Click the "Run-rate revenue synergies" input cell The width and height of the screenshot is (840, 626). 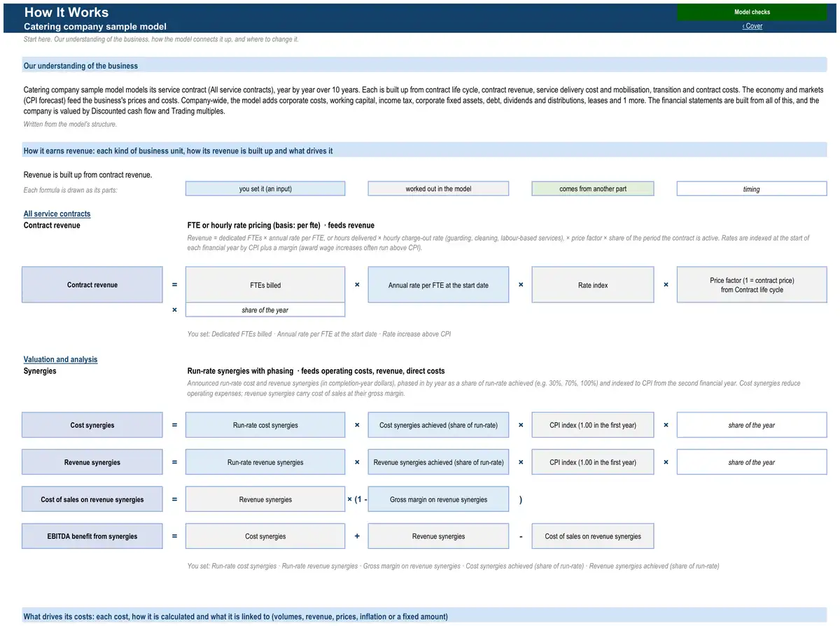tap(265, 462)
